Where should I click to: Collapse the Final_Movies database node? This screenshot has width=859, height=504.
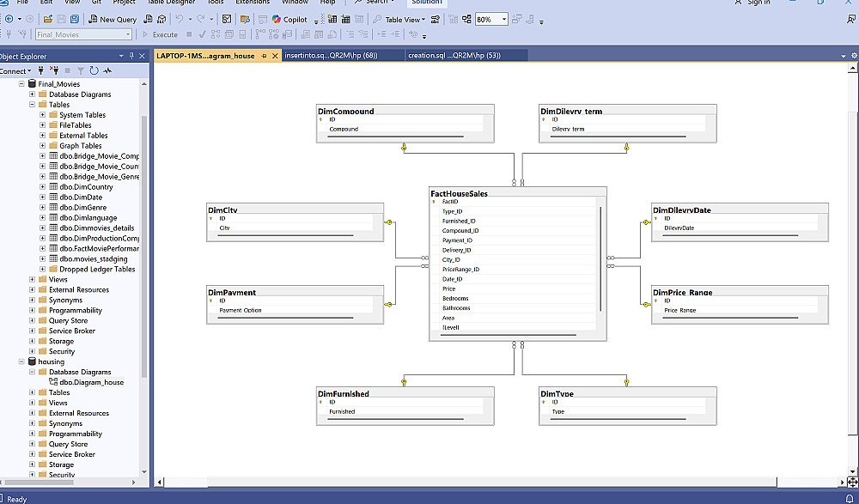[22, 84]
